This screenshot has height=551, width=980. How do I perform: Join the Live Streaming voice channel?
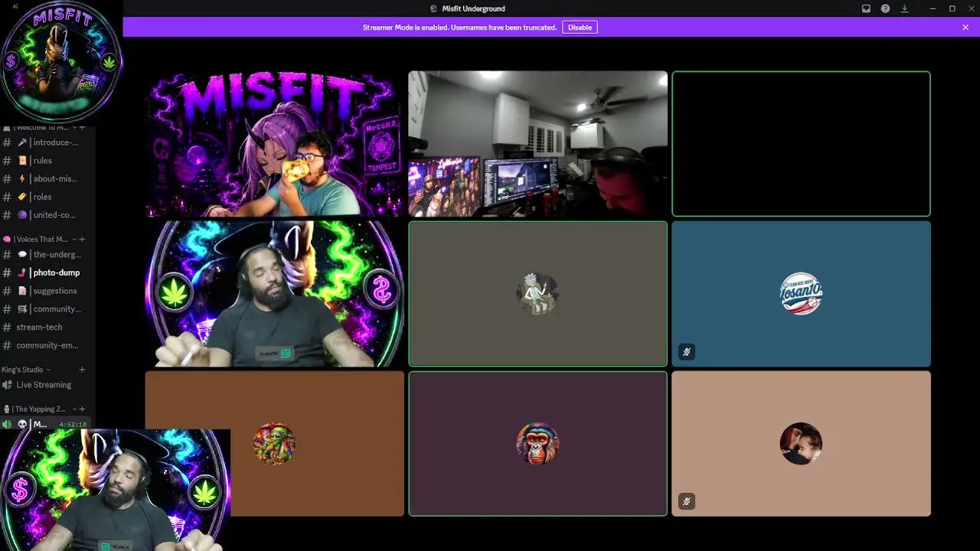pos(47,385)
